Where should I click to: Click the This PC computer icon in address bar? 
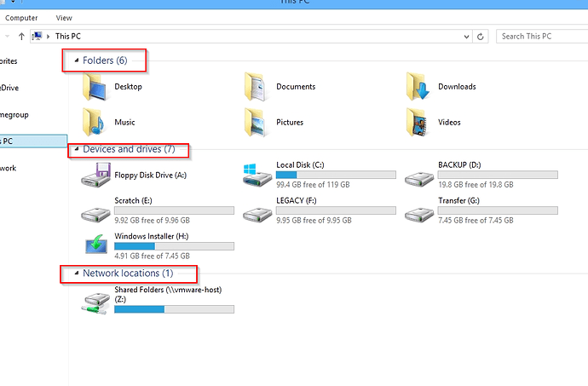pos(37,36)
